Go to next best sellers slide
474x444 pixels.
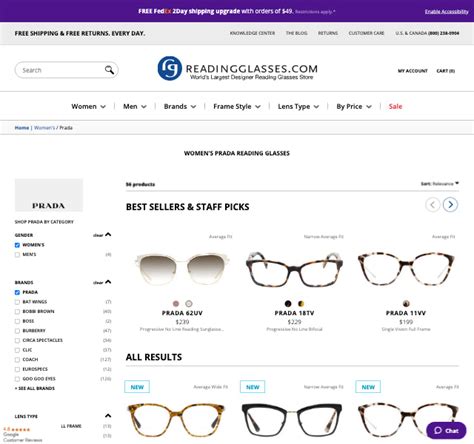click(x=450, y=204)
